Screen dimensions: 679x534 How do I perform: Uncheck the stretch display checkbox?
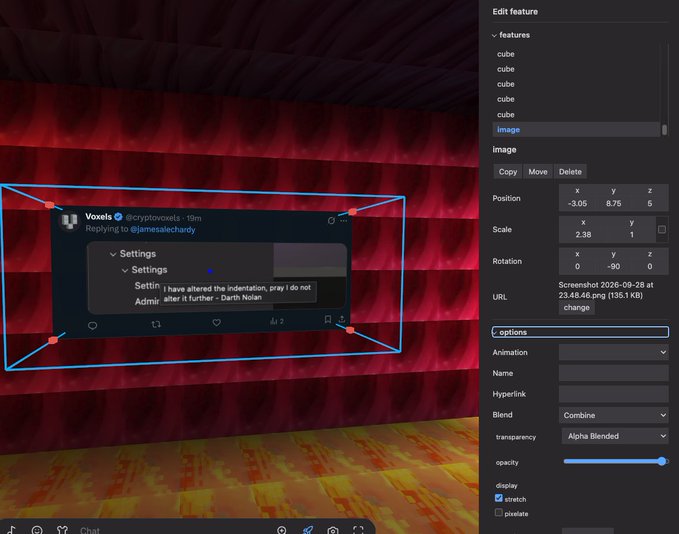[x=498, y=498]
